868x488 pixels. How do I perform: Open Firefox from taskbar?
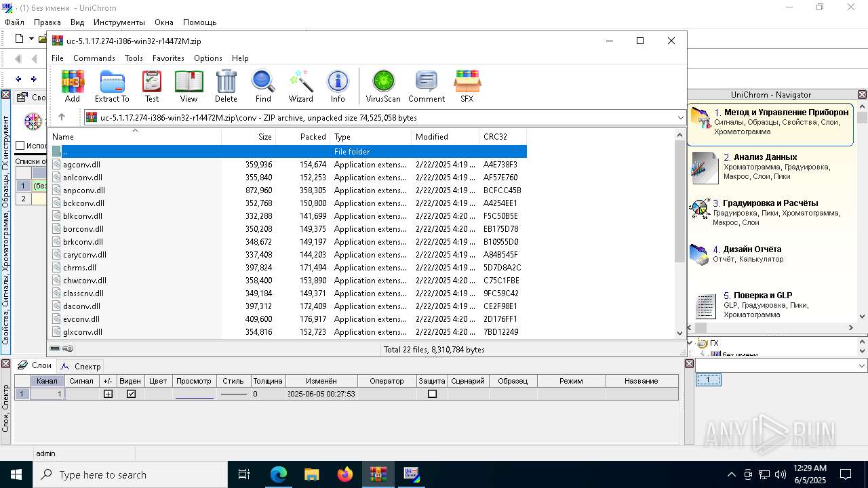(345, 474)
